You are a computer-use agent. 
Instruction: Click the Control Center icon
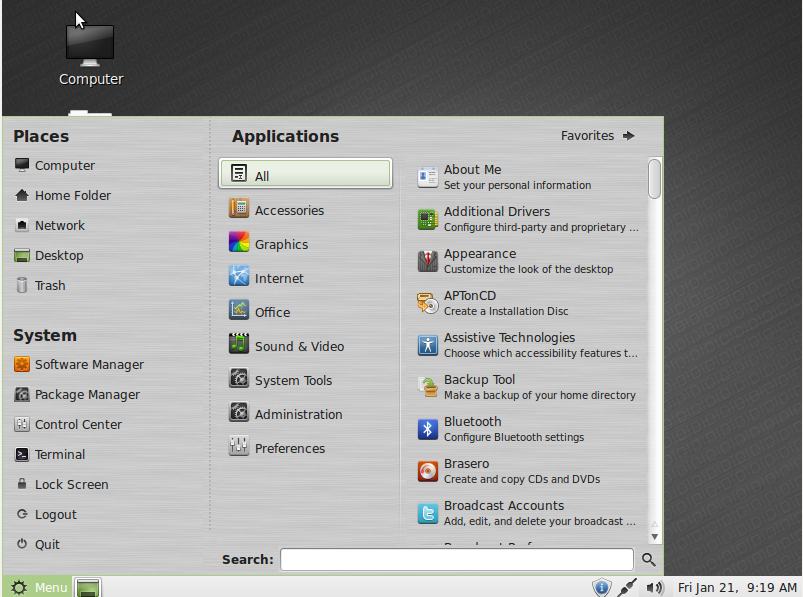coord(22,424)
